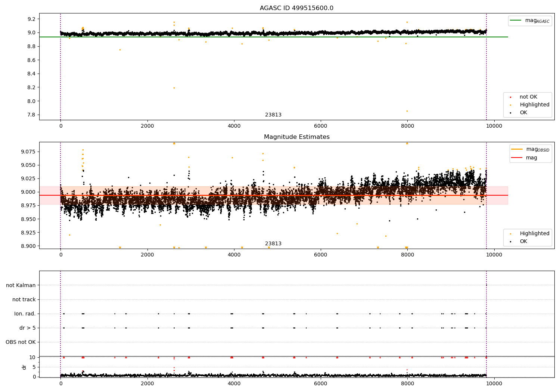Click the 9.000 y-axis tick label

pyautogui.click(x=28, y=192)
